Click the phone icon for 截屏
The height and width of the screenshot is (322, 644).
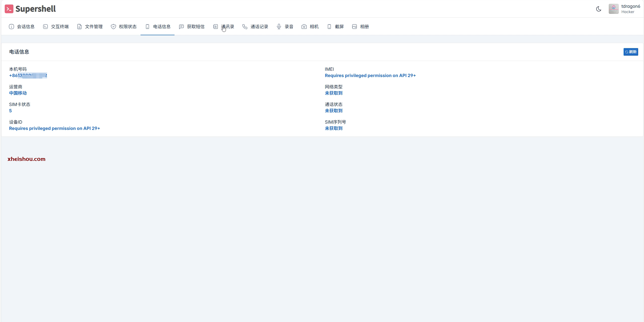click(x=329, y=27)
